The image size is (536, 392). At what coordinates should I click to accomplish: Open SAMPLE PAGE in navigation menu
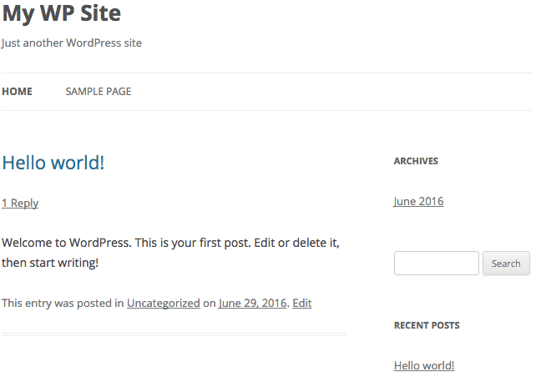(99, 92)
